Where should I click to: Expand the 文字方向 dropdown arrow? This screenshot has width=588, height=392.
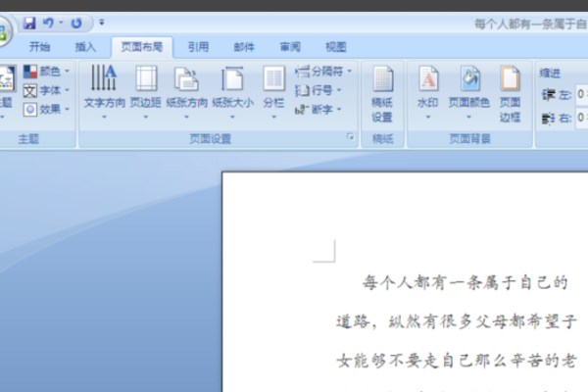[x=104, y=117]
